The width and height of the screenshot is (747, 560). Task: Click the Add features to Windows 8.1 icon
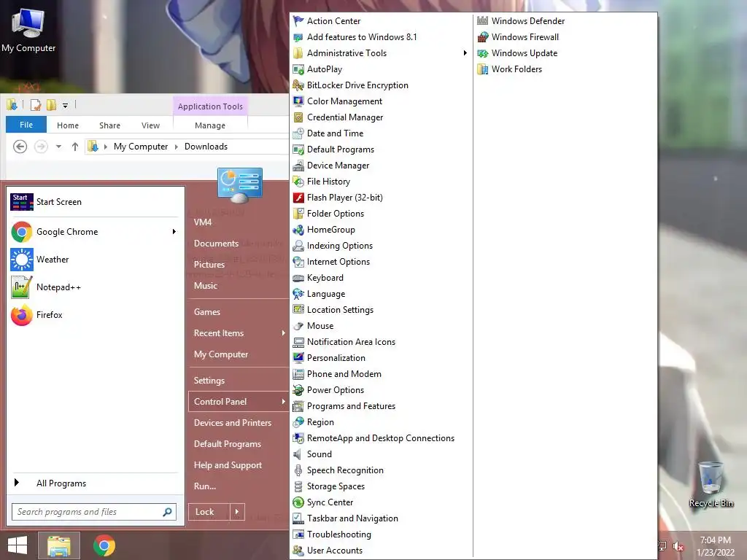(x=298, y=37)
